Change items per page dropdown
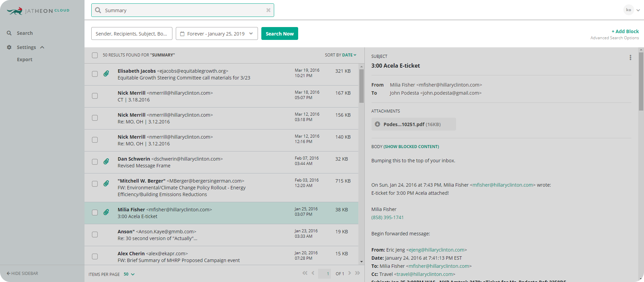The height and width of the screenshot is (282, 644). (x=129, y=274)
